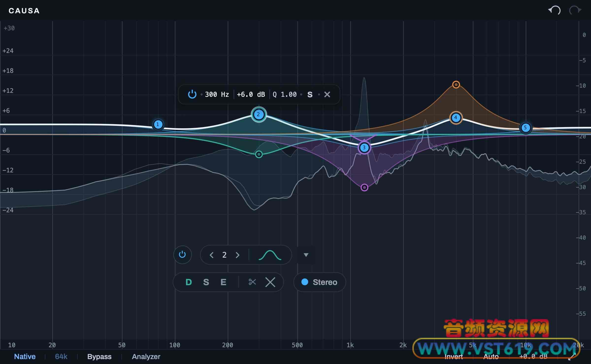The height and width of the screenshot is (364, 591).
Task: Select EQ band node 4
Action: tap(456, 118)
